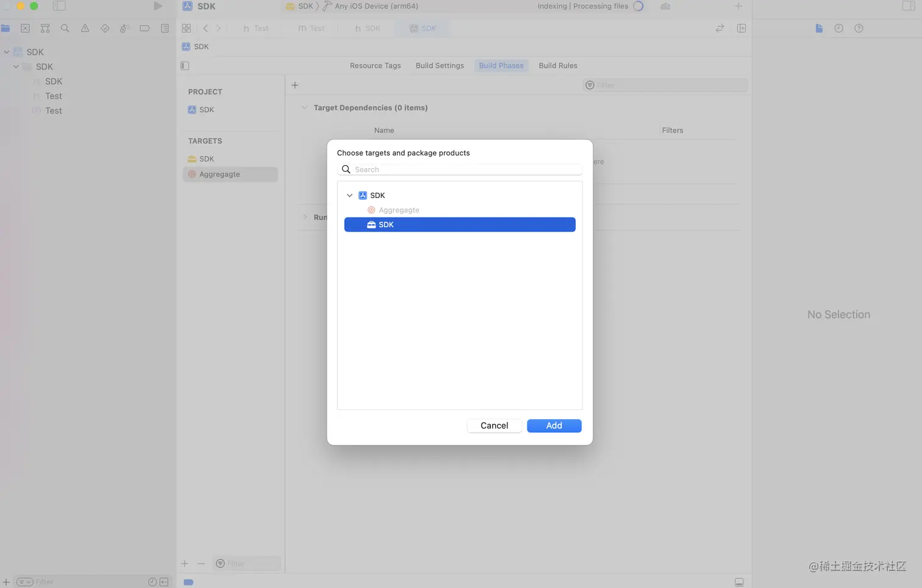The width and height of the screenshot is (922, 588).
Task: Add an editor split on the right
Action: click(x=742, y=28)
